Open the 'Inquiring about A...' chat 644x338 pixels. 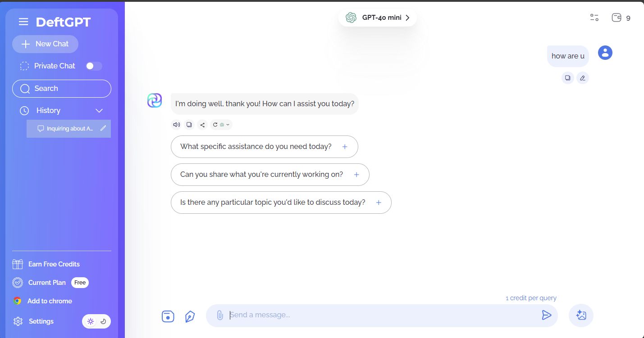tap(69, 129)
